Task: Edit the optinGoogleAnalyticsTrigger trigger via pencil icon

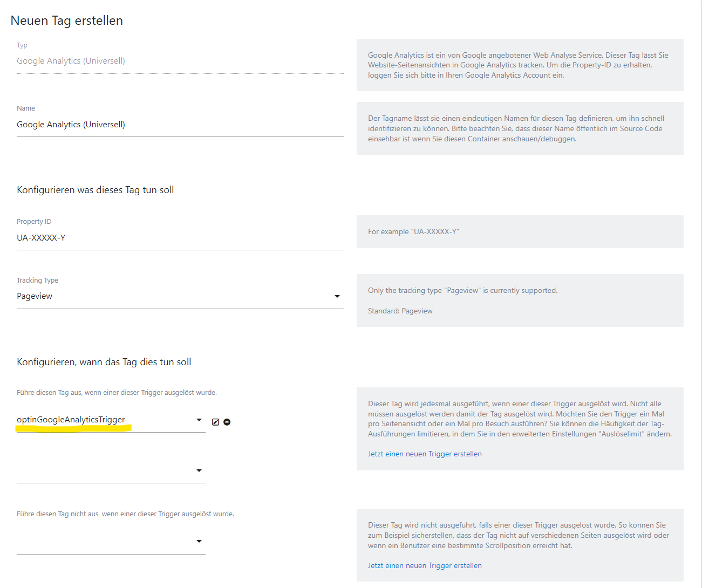Action: click(x=215, y=422)
